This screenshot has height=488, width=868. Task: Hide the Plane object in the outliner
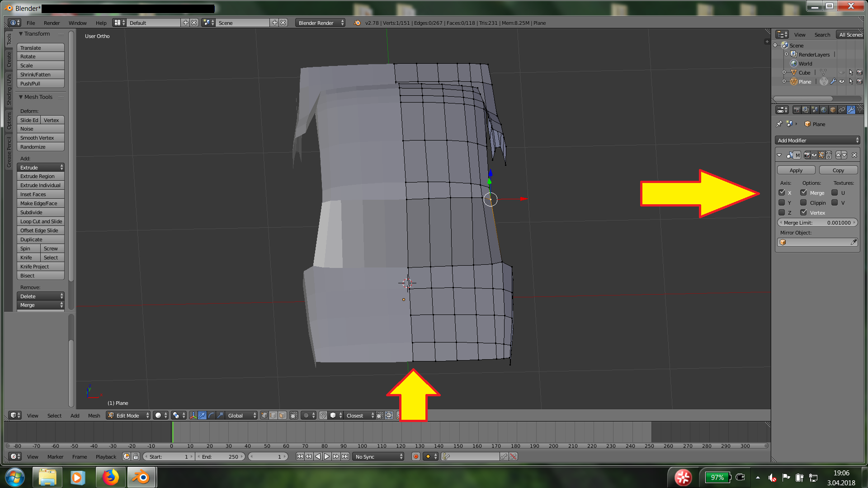pyautogui.click(x=842, y=82)
